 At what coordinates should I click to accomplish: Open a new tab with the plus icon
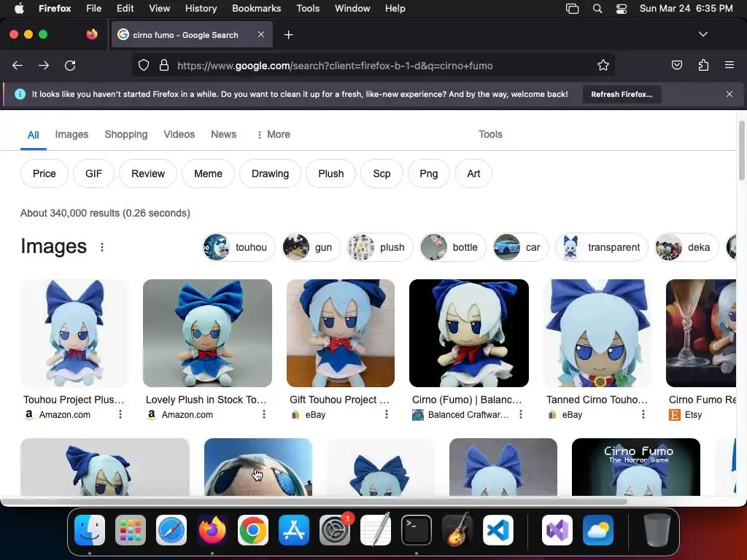(x=288, y=35)
